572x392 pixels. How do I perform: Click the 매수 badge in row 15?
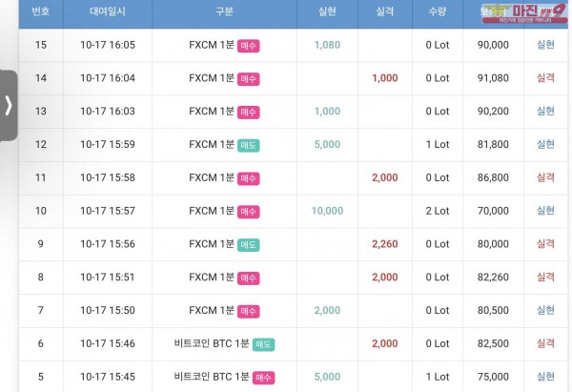tap(249, 46)
